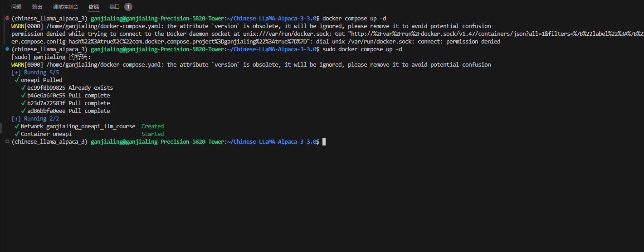Select the 调试控制台 tab

65,7
